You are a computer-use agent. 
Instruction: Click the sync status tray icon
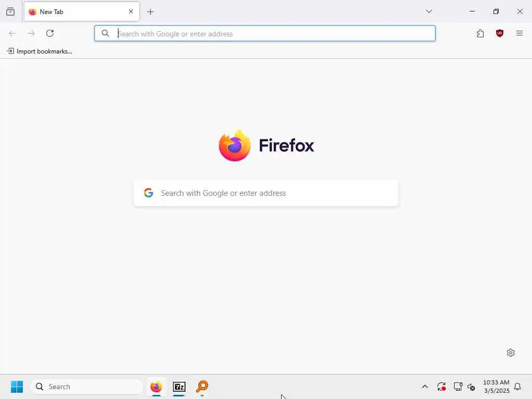(442, 387)
